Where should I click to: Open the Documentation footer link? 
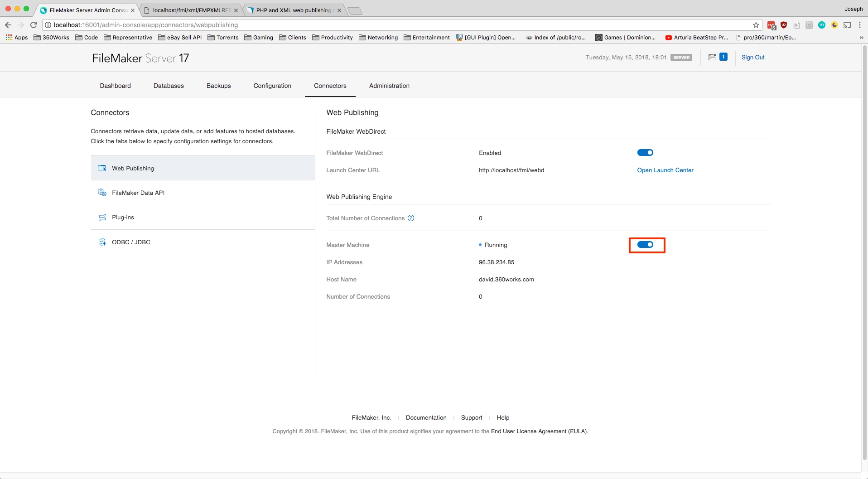pyautogui.click(x=426, y=417)
